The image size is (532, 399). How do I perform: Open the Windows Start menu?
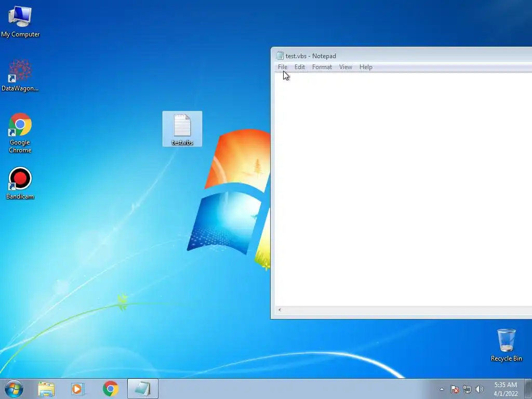coord(14,389)
